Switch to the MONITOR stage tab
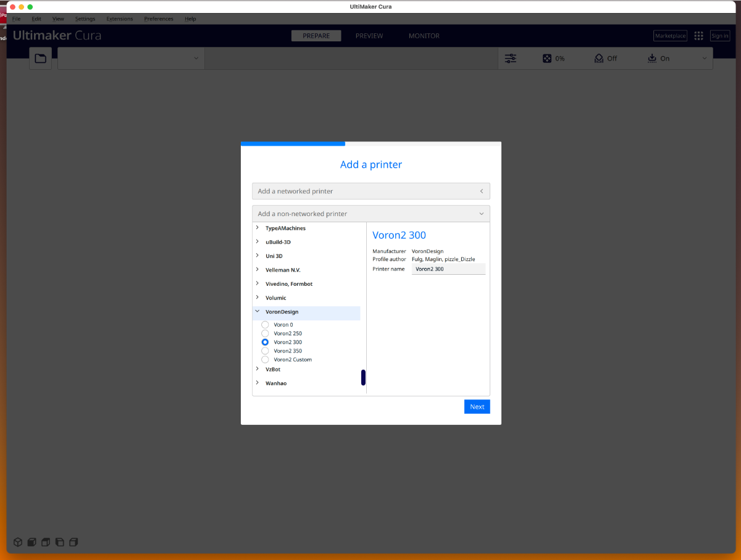Image resolution: width=741 pixels, height=560 pixels. pos(424,36)
